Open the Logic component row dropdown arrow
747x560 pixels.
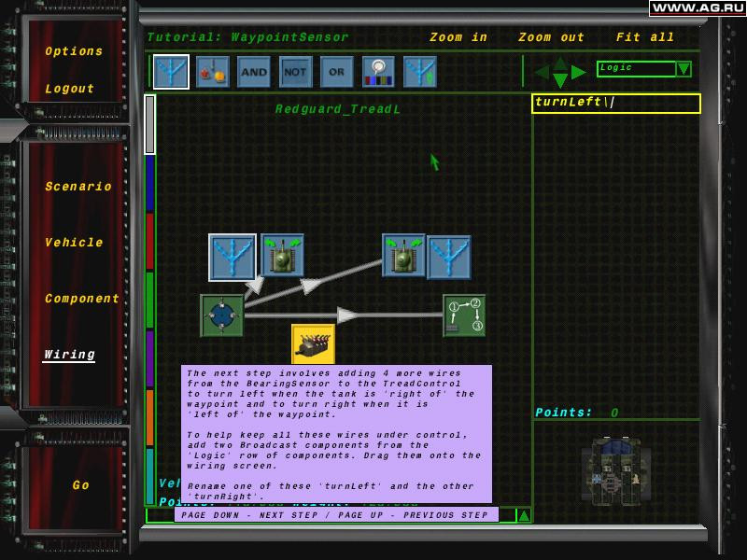(x=684, y=68)
